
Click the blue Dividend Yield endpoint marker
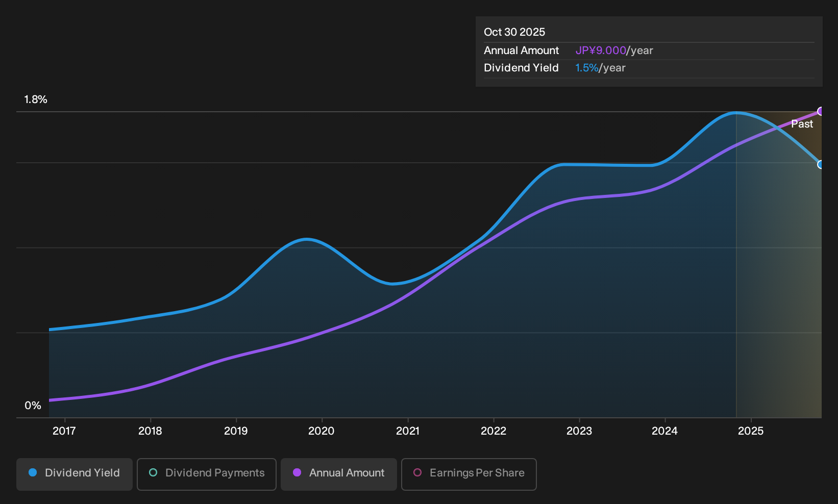821,164
